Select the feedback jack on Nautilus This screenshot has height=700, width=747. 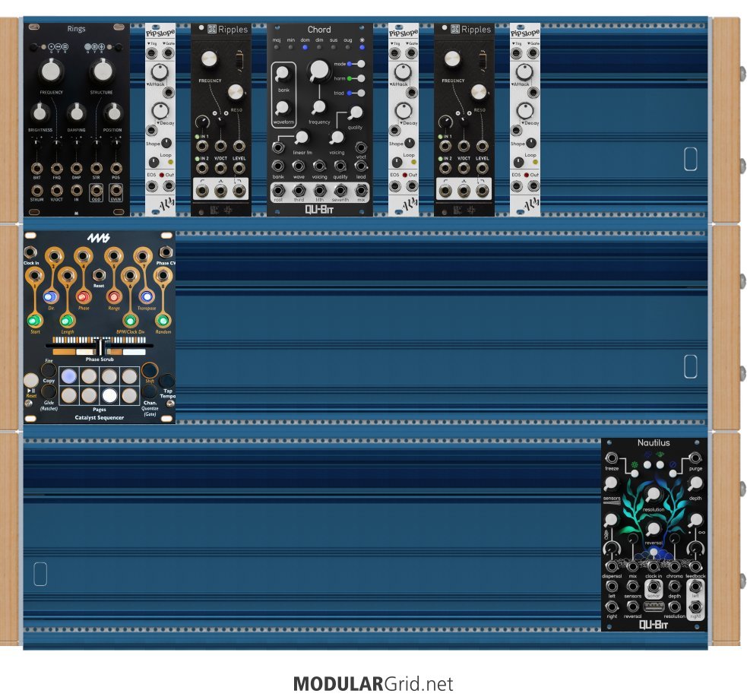pyautogui.click(x=695, y=566)
